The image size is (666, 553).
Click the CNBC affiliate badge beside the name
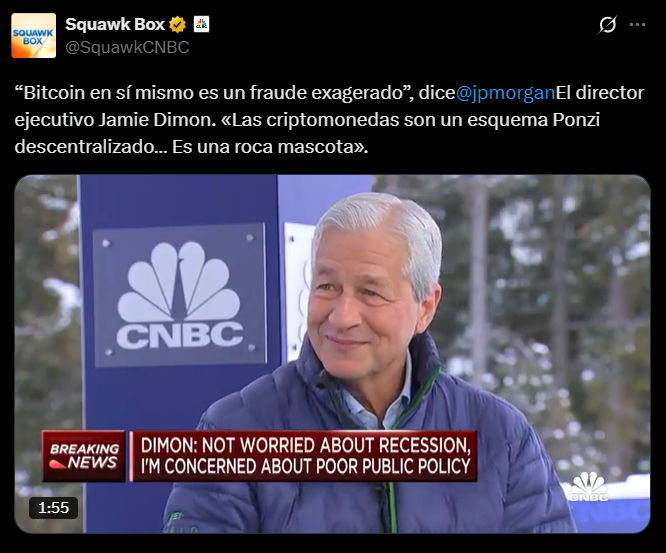[201, 24]
